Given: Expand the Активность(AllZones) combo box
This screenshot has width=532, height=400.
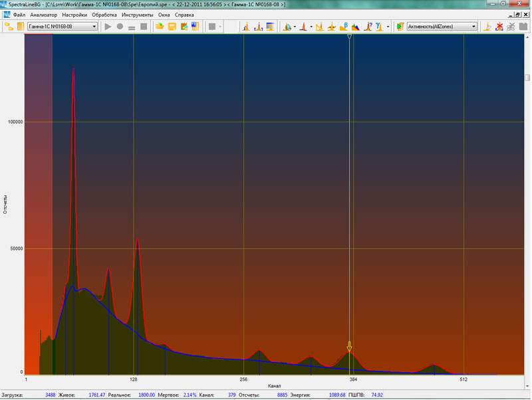Looking at the screenshot, I should [473, 27].
